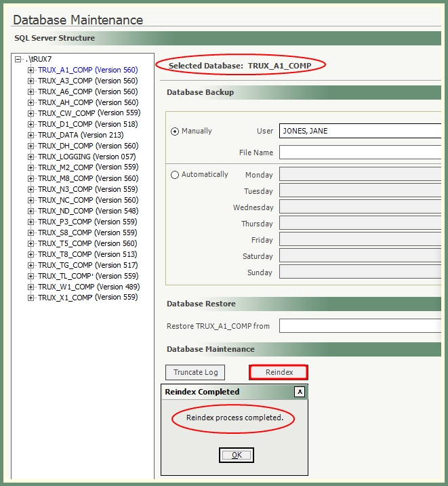
Task: Select TRUX_D1_COMP (Version 518) in tree
Action: coord(87,124)
